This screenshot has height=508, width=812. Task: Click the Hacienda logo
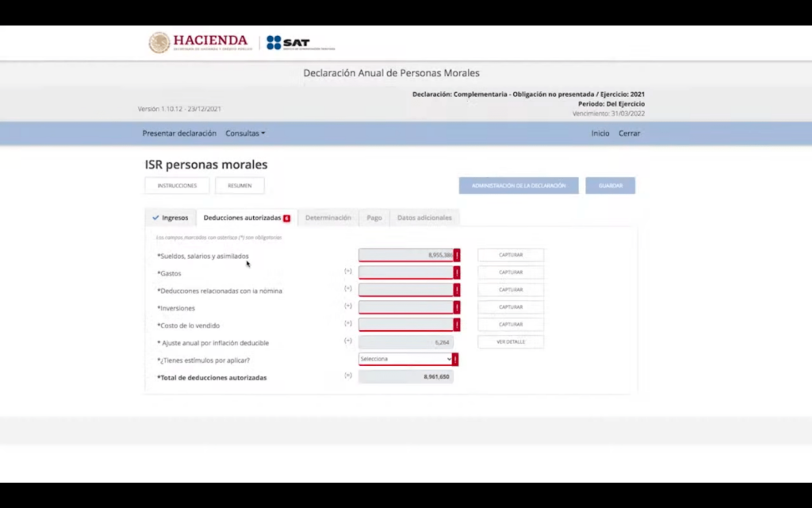(x=200, y=43)
